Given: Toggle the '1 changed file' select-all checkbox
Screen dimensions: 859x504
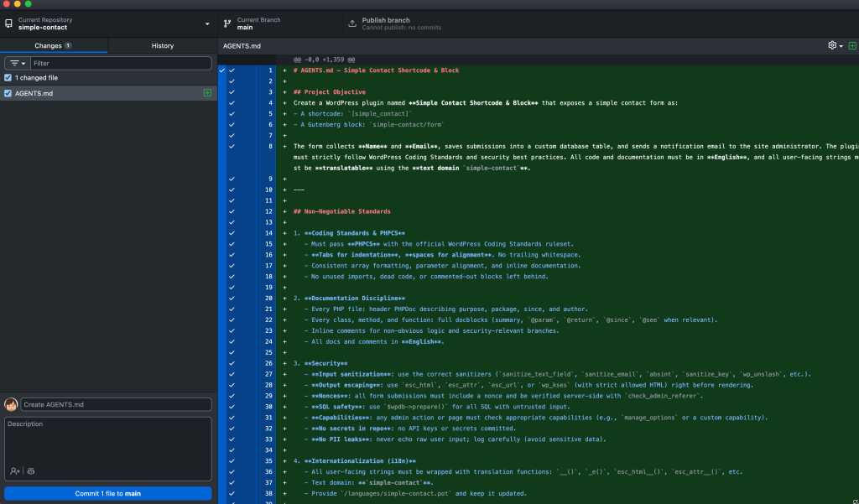Looking at the screenshot, I should (8, 78).
